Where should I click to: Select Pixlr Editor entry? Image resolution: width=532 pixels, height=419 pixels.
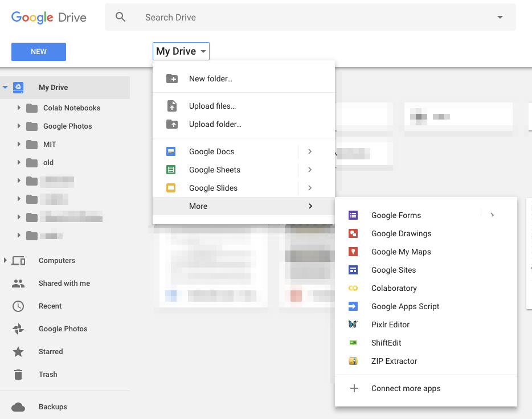pos(426,324)
